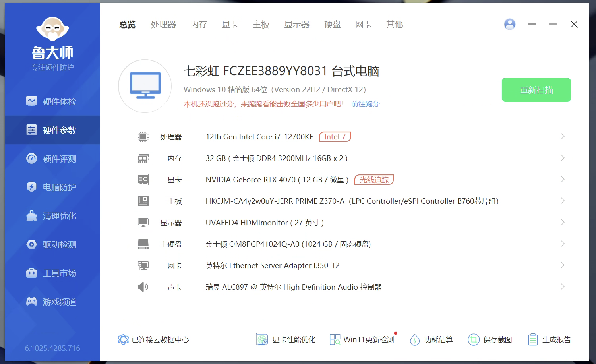Click 生成报告 generate report
596x364 pixels.
click(549, 339)
